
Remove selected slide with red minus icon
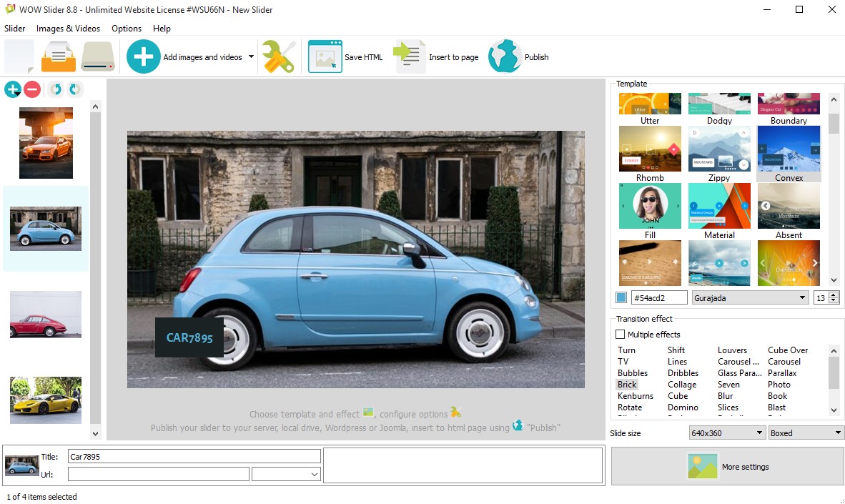click(32, 89)
